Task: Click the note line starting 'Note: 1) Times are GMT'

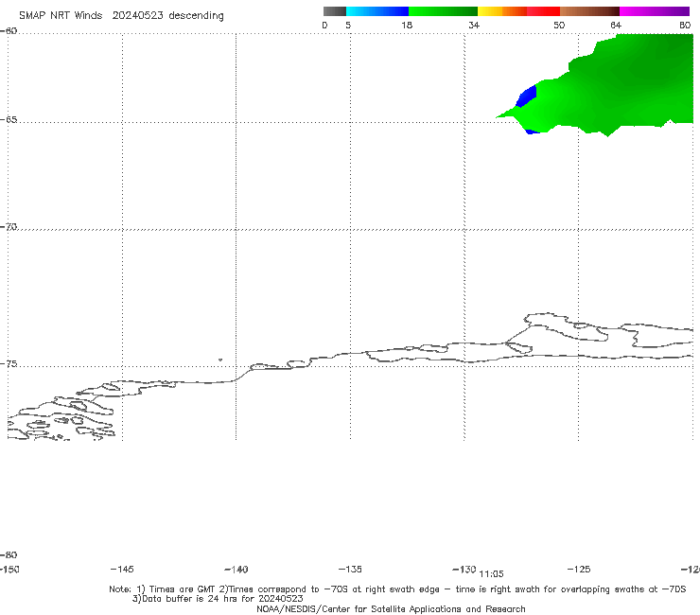Action: pos(397,589)
